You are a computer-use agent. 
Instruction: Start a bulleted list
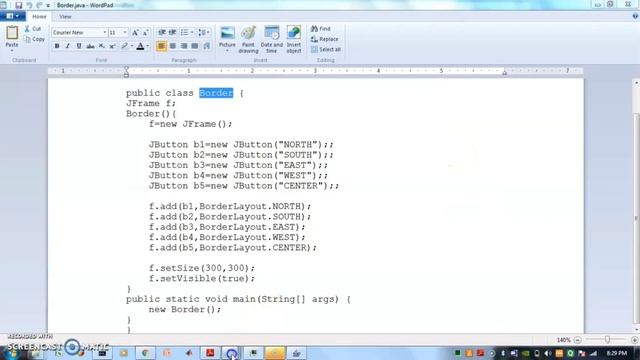(184, 32)
